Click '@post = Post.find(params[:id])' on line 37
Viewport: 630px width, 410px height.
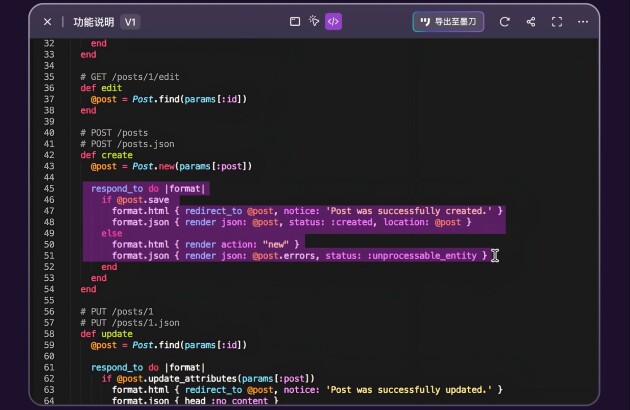[x=169, y=99]
